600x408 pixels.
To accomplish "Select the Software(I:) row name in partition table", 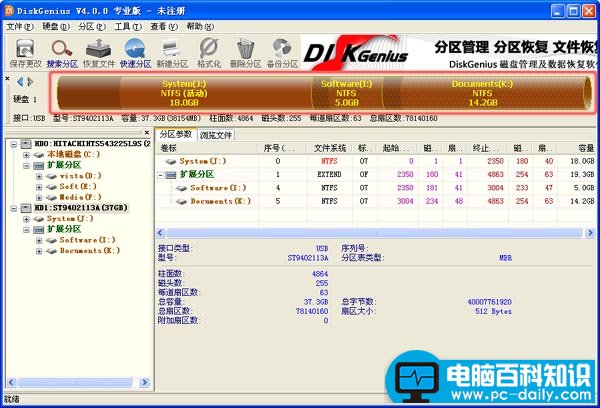I will click(218, 188).
